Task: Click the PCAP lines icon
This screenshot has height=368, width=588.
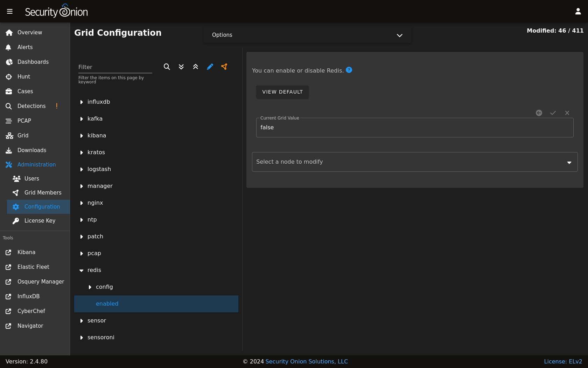Action: pos(9,121)
